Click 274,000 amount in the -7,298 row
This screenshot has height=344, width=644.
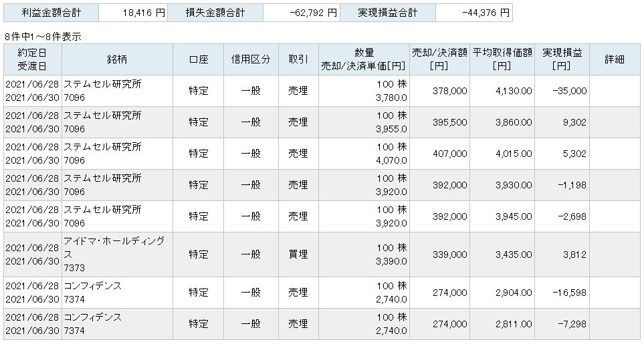[450, 325]
